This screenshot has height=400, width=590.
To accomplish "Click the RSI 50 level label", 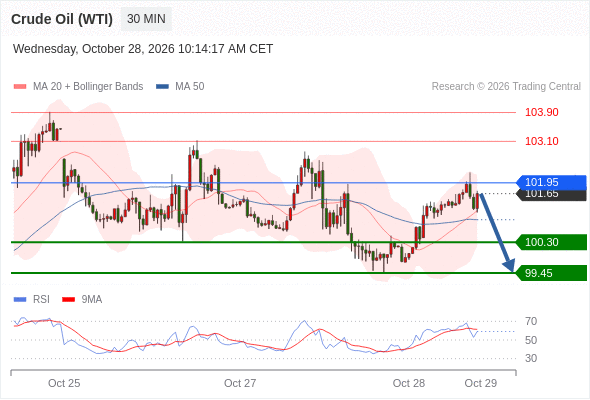I will [x=531, y=340].
